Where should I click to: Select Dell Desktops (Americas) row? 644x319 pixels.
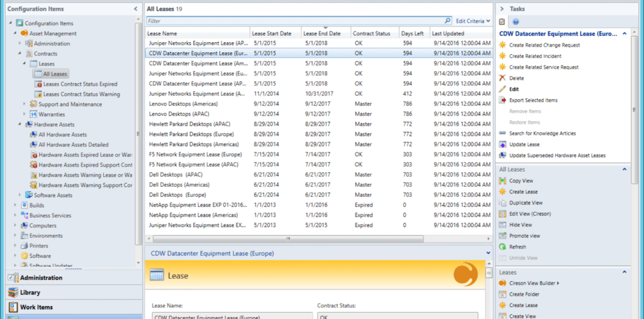[x=319, y=184]
